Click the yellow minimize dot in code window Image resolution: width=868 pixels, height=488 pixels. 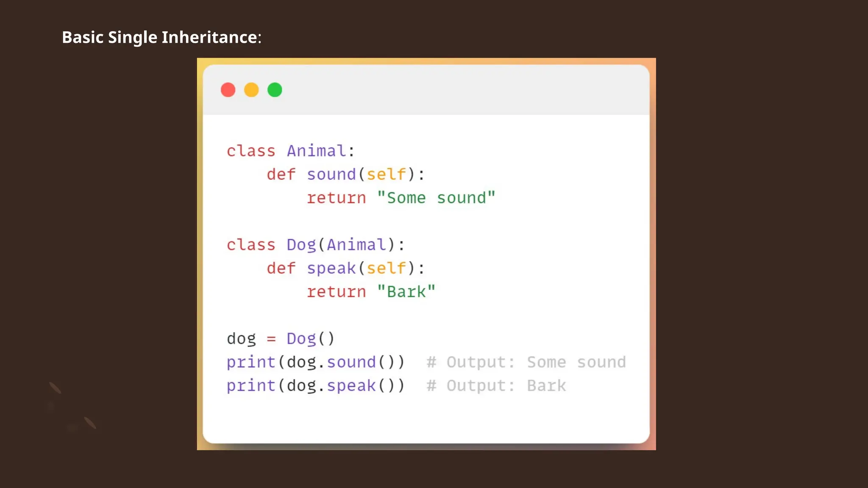[251, 90]
